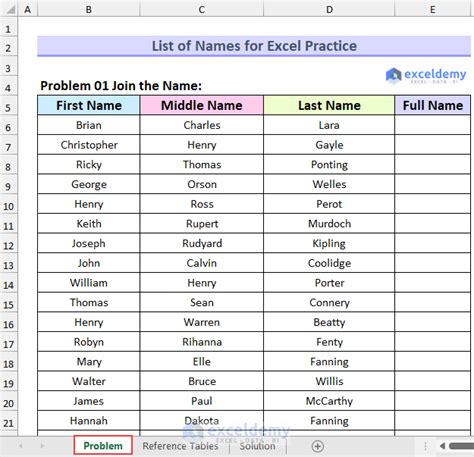Click the cell containing 'Brian'

89,125
